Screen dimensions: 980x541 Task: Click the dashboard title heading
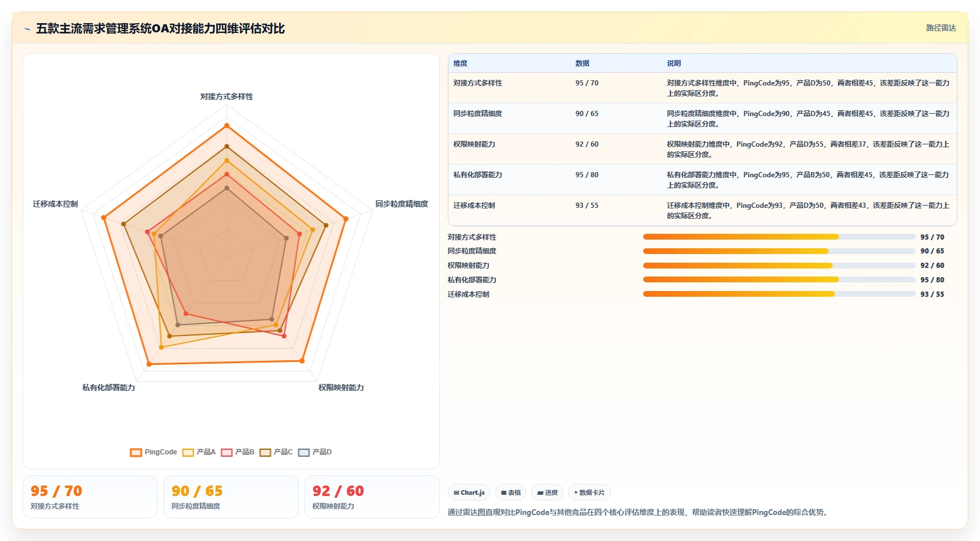coord(161,29)
